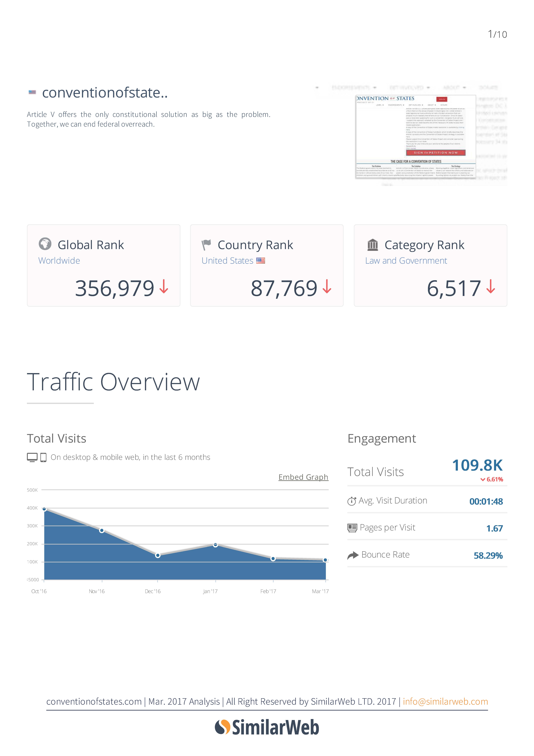Click the 6.61% decrease indicator
Screen dimensions: 534x756
(x=492, y=479)
